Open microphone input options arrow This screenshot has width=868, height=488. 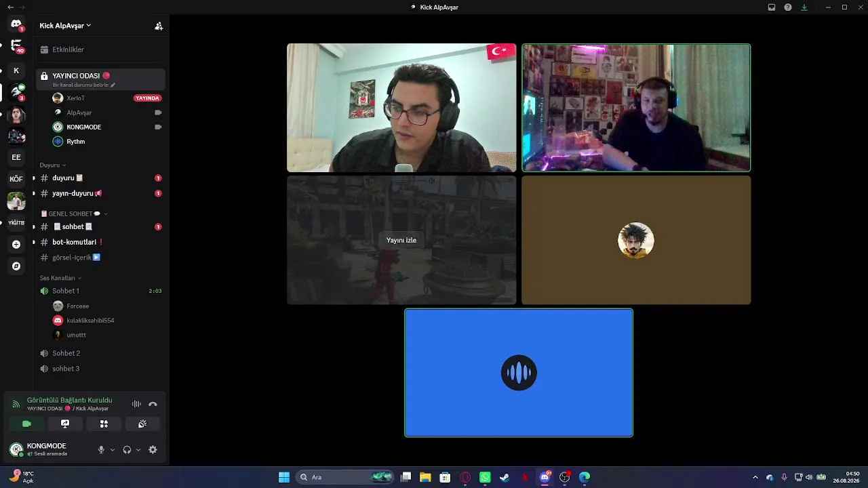click(x=113, y=449)
